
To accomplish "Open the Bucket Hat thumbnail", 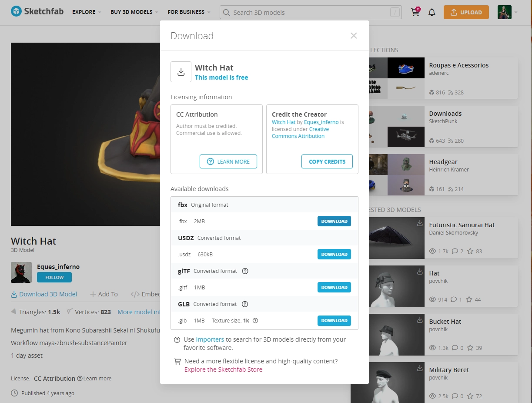I will click(x=396, y=335).
